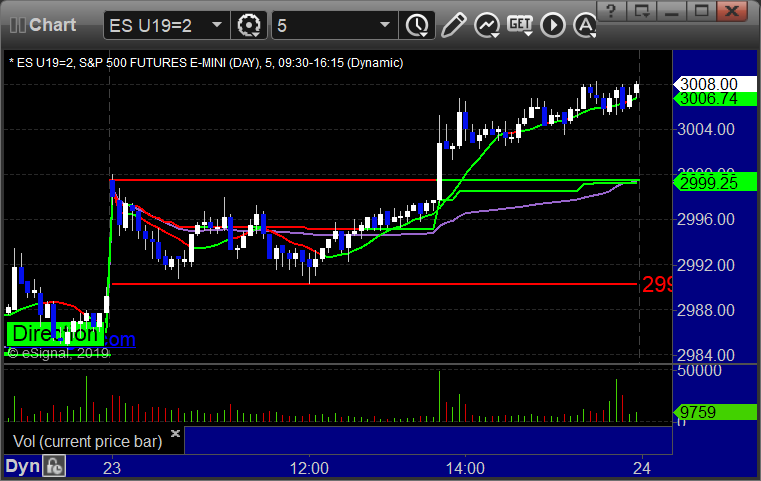Open the studies line chart icon

coord(487,25)
